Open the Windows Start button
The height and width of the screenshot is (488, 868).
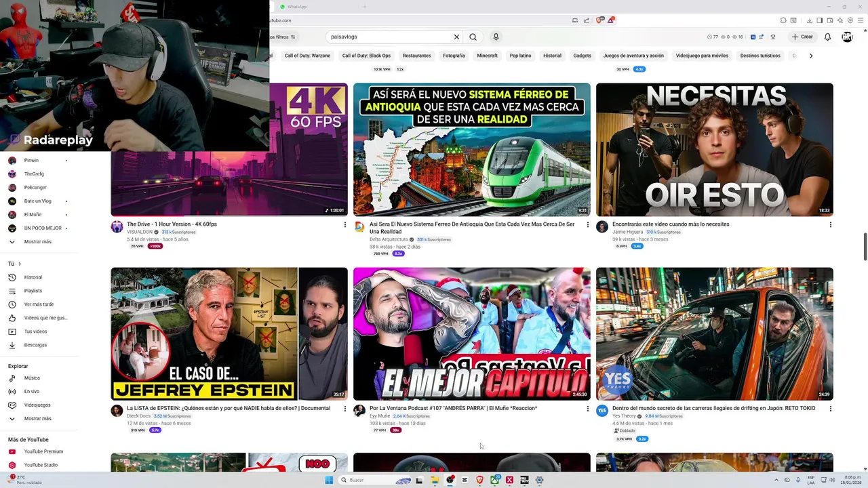coord(330,480)
